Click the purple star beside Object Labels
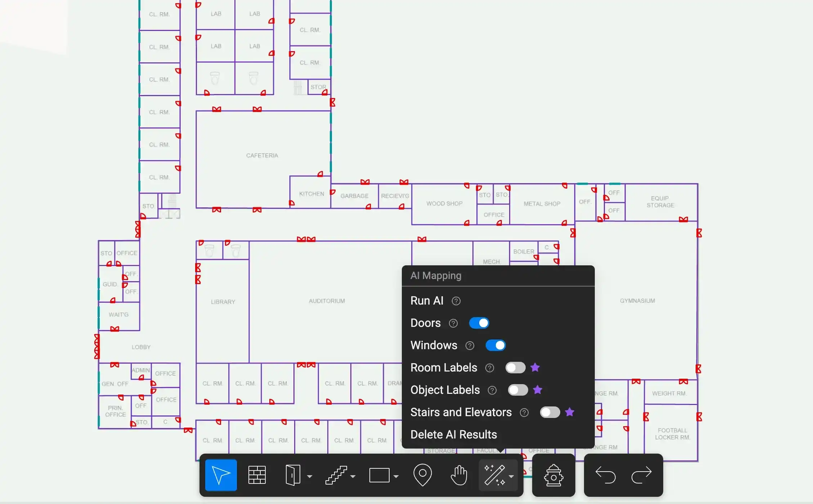This screenshot has width=813, height=504. 538,390
